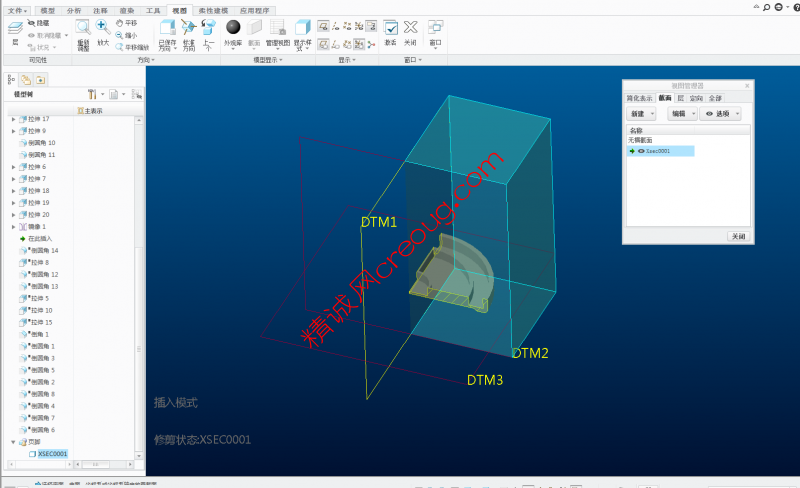Toggle coordinate system display in top row
The height and width of the screenshot is (488, 800).
click(x=359, y=26)
